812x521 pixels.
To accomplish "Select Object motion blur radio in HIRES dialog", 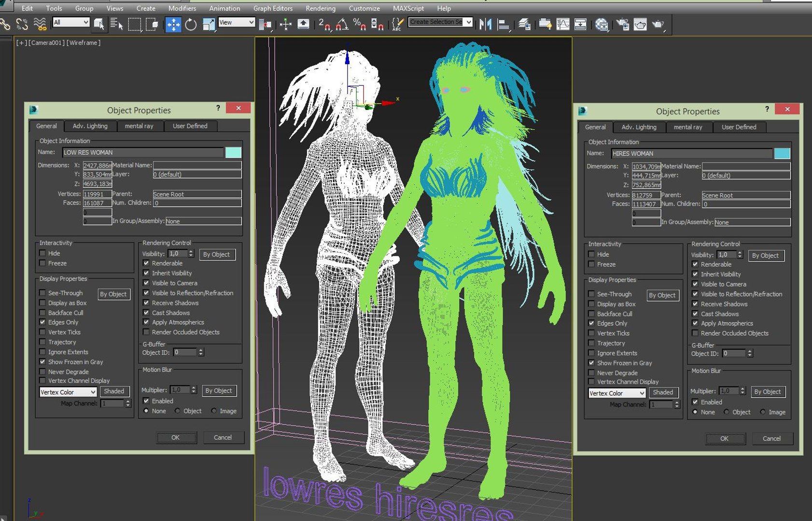I will (727, 412).
